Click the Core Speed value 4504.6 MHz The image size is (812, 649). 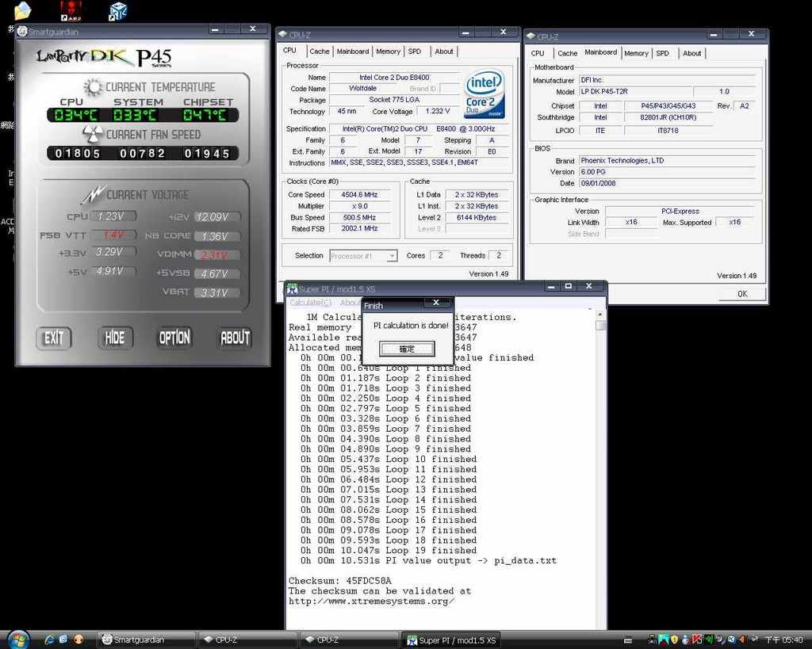point(359,195)
